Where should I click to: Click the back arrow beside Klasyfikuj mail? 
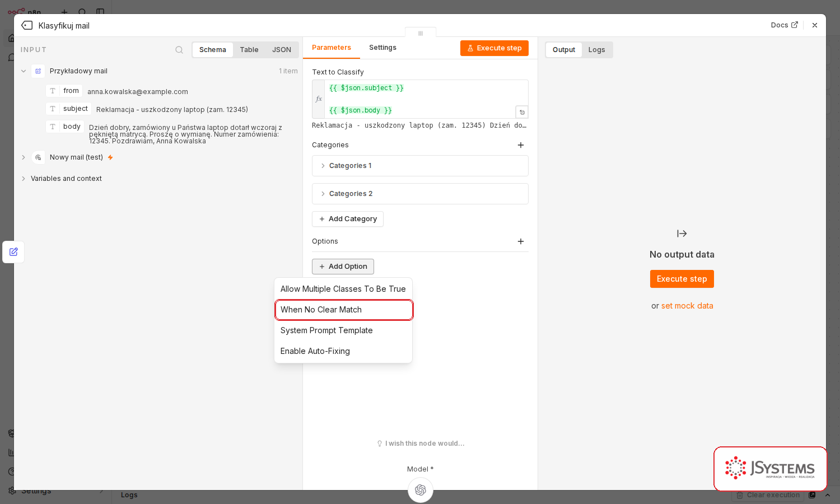(x=27, y=25)
